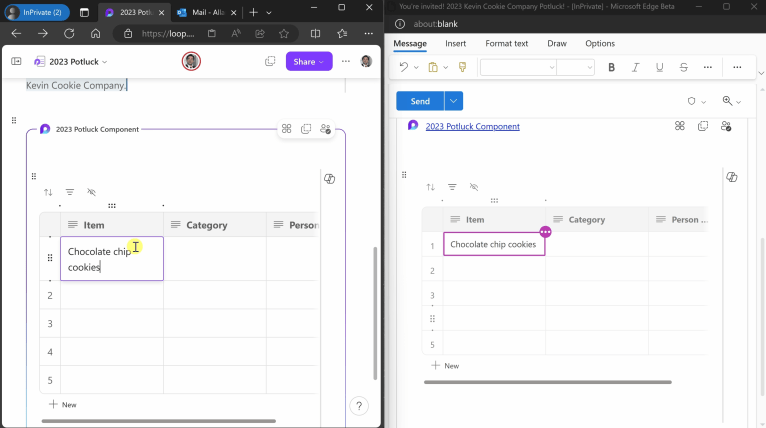This screenshot has width=766, height=428.
Task: Open the Loop page more options menu
Action: click(x=346, y=62)
